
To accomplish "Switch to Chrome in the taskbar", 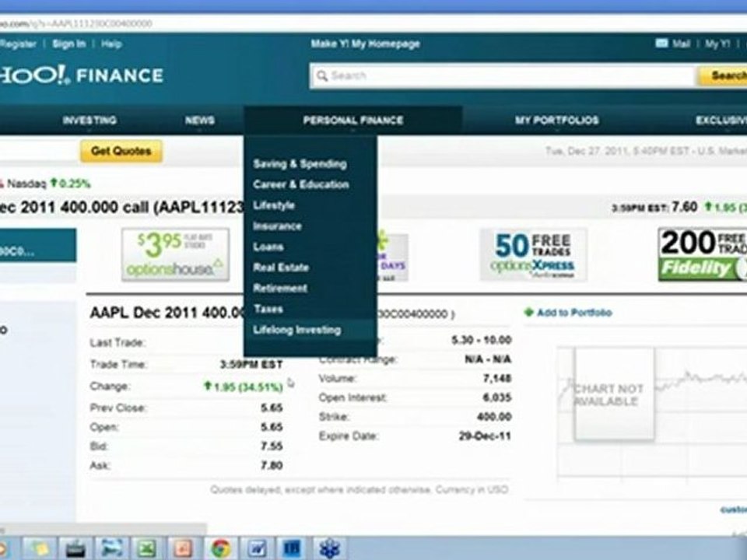I will coord(219,548).
